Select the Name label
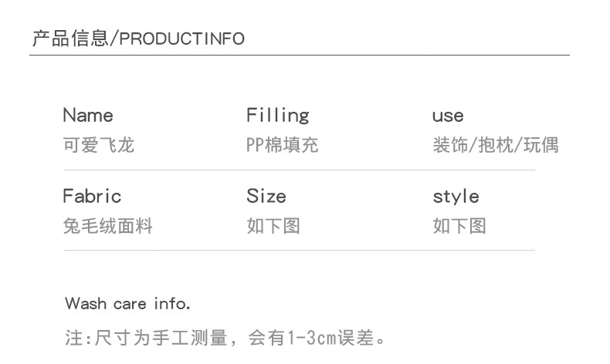 (87, 116)
